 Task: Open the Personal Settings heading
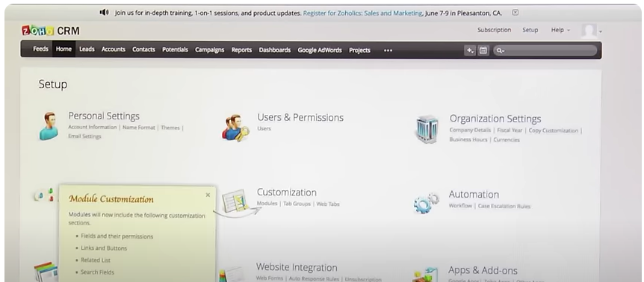(x=104, y=116)
